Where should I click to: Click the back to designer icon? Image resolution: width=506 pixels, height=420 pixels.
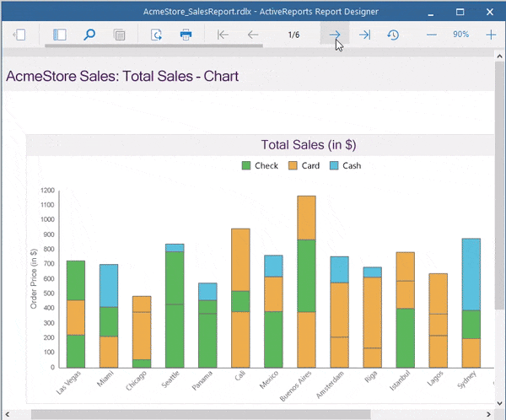pyautogui.click(x=19, y=35)
